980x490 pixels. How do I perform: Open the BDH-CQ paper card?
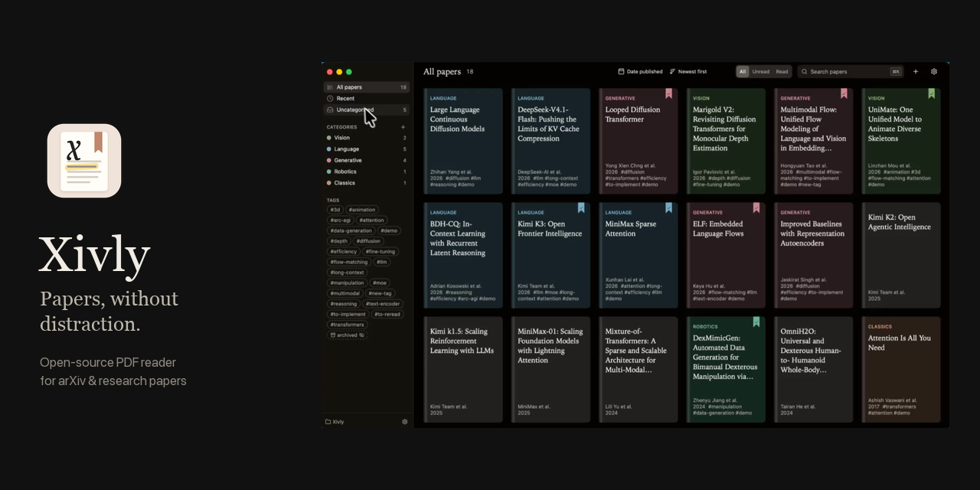463,255
